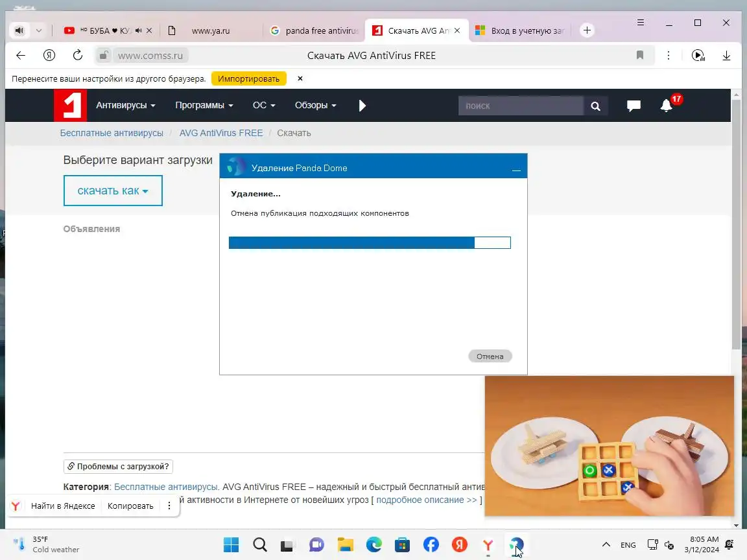Click the Проблемы с загрузкой? button
This screenshot has height=560, width=747.
tap(118, 466)
